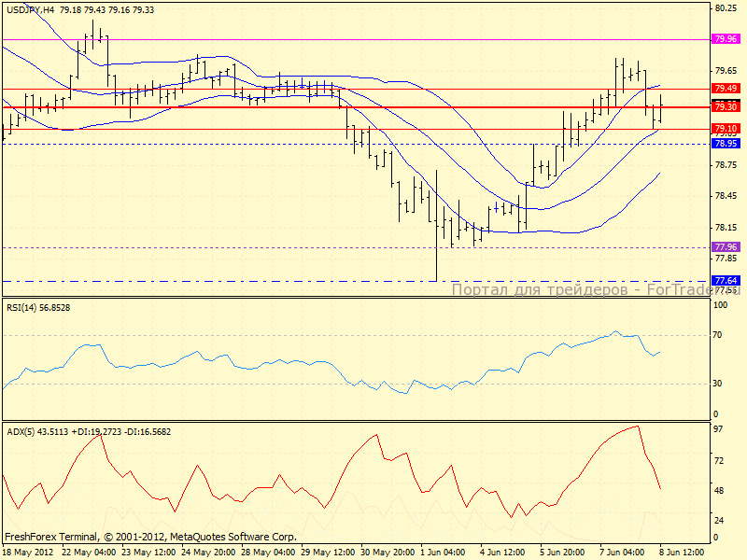Click the red 79.10 price tag
Screen dimensions: 747x560
726,128
